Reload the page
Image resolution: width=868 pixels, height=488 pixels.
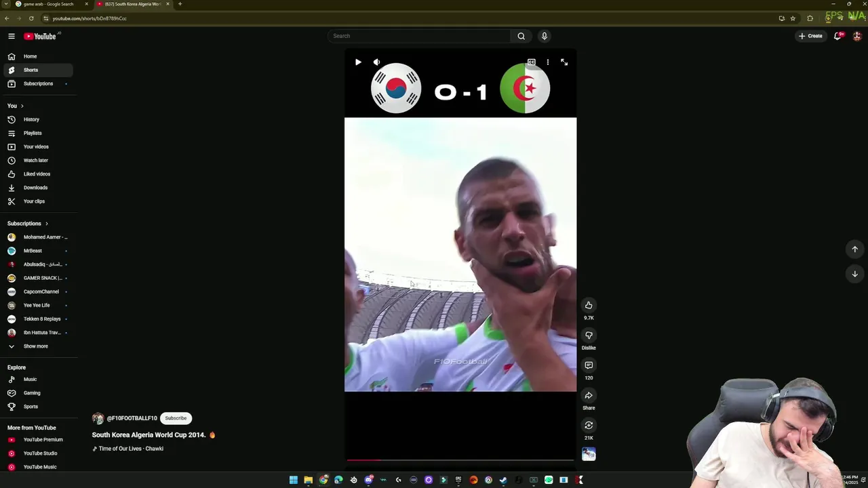click(x=31, y=18)
